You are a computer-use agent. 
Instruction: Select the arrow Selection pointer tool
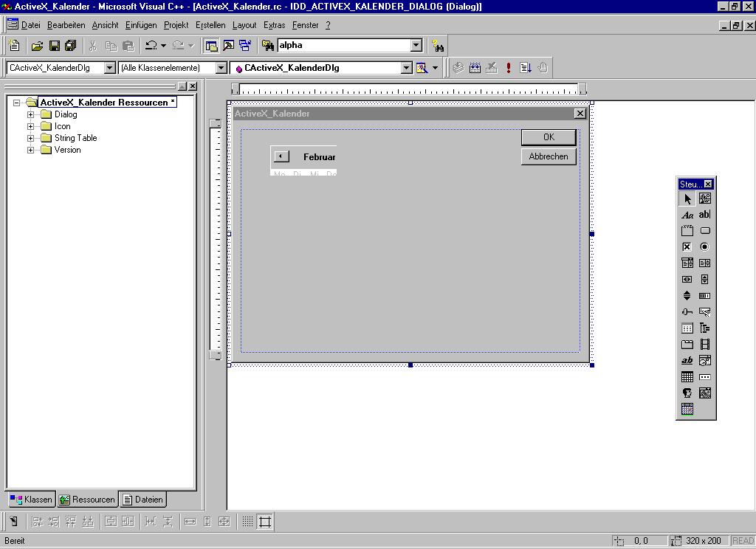point(687,198)
